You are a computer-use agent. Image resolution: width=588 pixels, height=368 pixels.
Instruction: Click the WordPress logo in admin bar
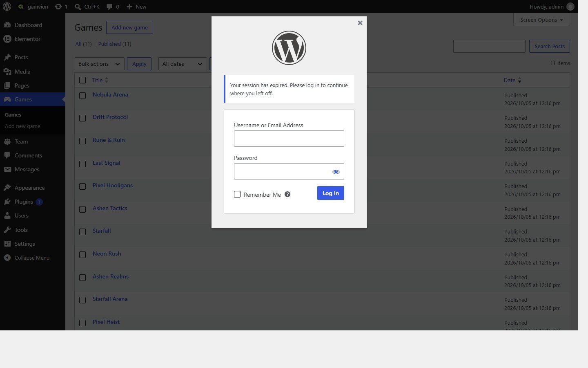[x=7, y=7]
